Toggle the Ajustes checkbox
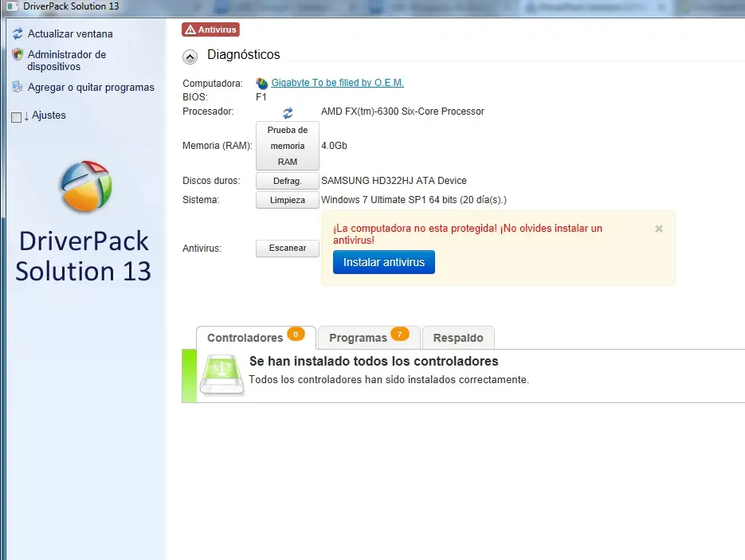Screen dimensions: 745x560 tap(16, 117)
